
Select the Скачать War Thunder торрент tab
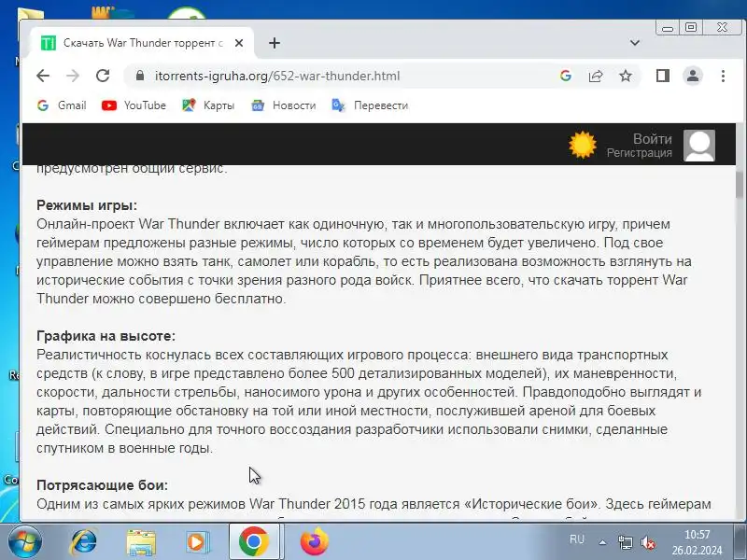click(x=142, y=43)
